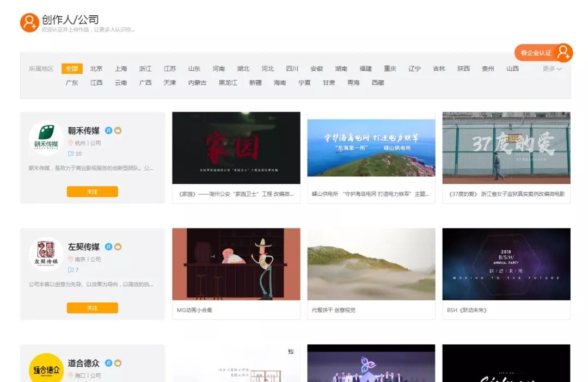Pick 江西 from second region row

click(96, 83)
